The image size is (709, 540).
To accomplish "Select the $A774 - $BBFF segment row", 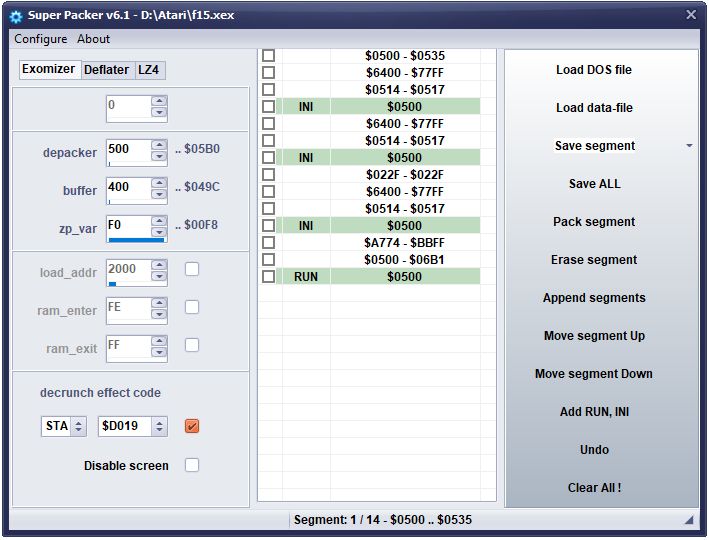I will [x=404, y=242].
